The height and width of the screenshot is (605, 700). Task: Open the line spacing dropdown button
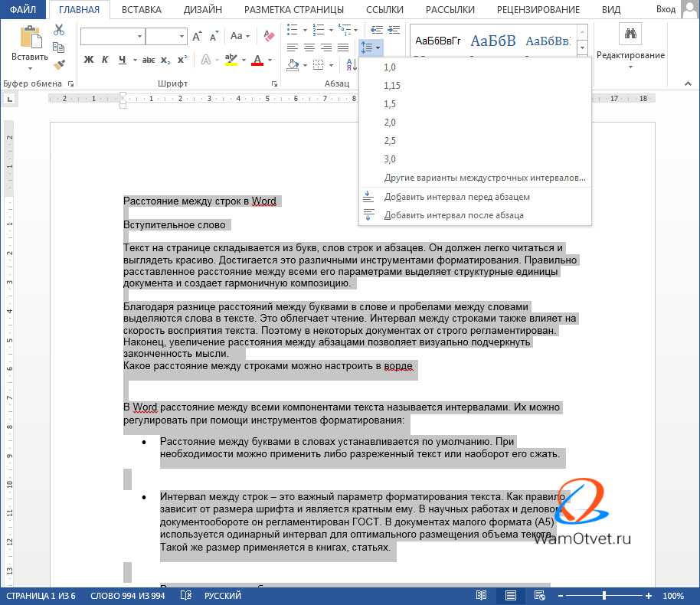(x=370, y=47)
